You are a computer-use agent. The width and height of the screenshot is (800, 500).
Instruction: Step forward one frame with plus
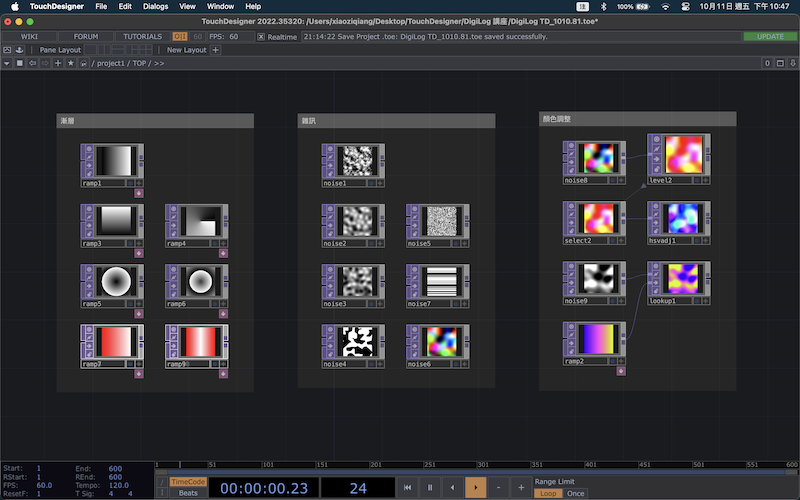click(521, 487)
